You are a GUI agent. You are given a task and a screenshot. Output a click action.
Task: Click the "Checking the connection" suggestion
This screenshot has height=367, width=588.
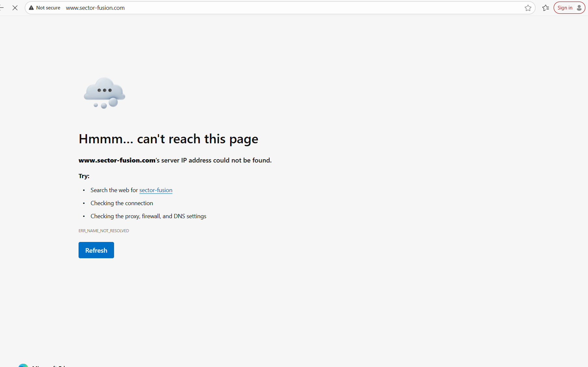[x=122, y=203]
